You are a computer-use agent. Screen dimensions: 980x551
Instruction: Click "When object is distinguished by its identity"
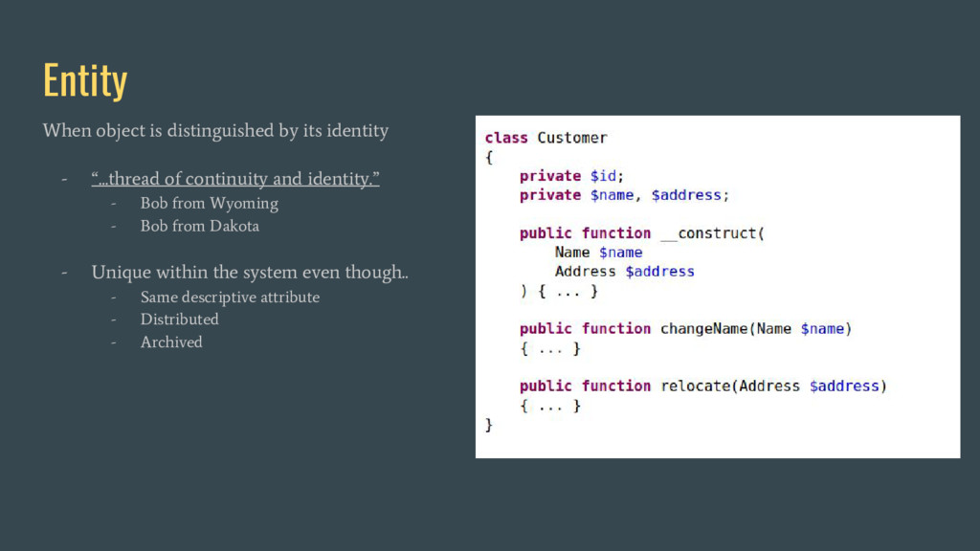pyautogui.click(x=215, y=130)
